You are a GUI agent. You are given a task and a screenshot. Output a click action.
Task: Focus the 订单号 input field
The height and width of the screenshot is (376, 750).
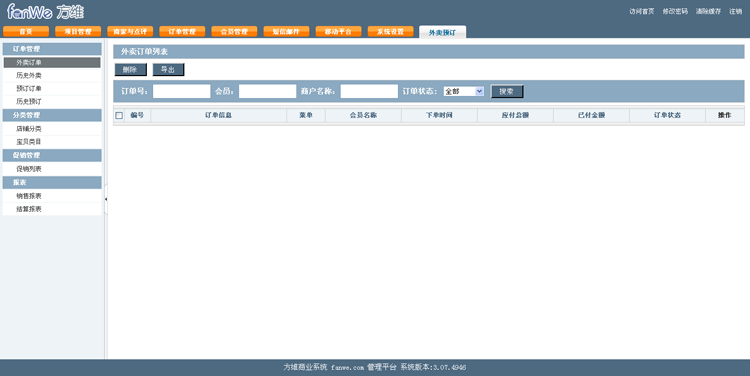182,91
